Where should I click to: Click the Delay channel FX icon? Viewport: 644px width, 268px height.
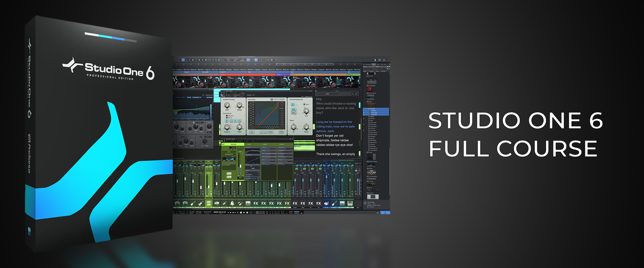[303, 203]
